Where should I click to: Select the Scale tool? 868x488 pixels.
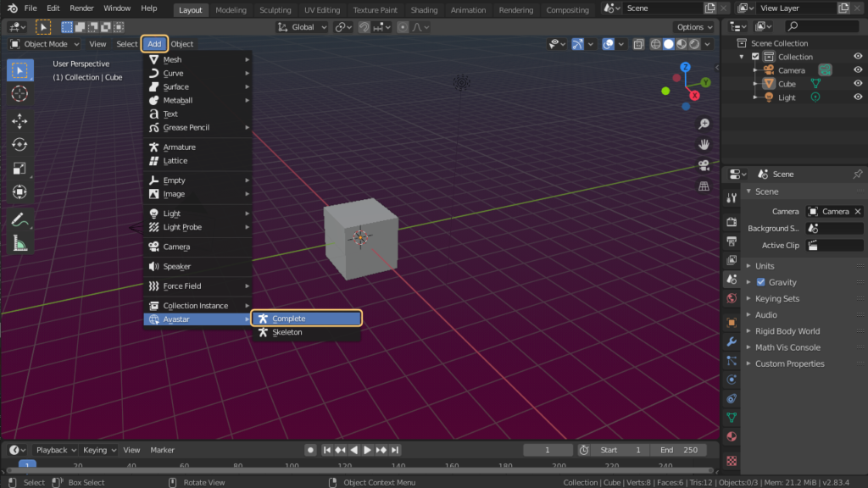(19, 169)
